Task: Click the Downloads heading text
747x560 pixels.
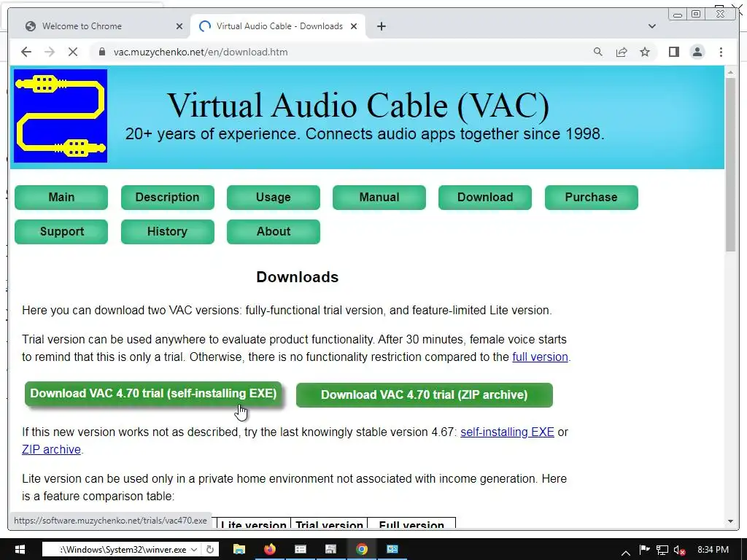Action: pos(298,277)
